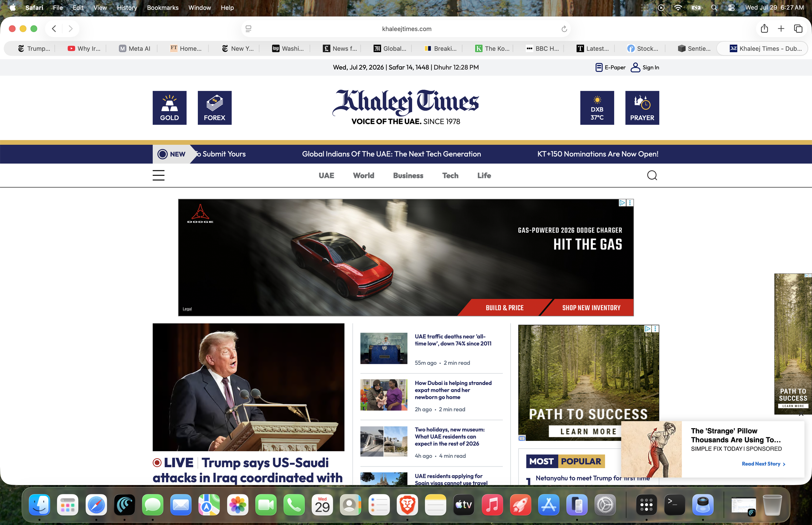Screen dimensions: 812x525
Task: Click the Safari Share button
Action: tap(764, 29)
